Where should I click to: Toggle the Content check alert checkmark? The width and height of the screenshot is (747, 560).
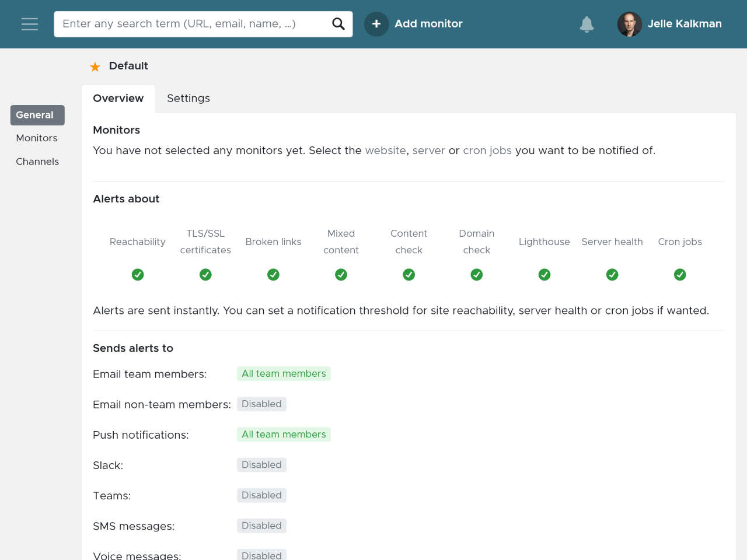click(409, 274)
